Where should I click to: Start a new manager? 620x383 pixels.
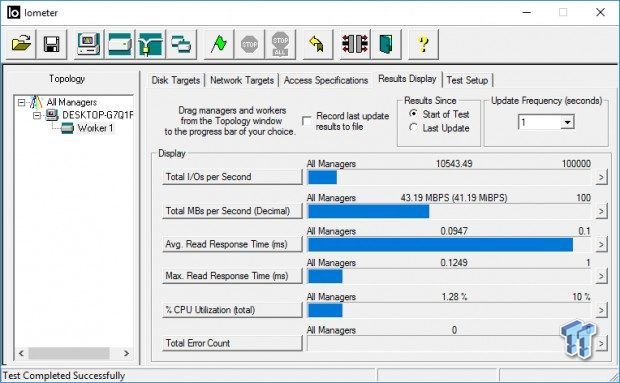89,44
